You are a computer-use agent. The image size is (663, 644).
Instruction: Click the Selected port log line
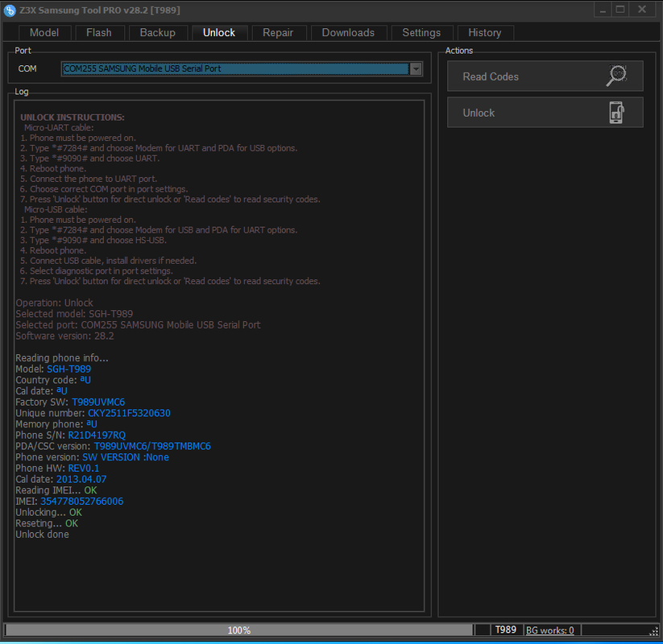(x=138, y=324)
